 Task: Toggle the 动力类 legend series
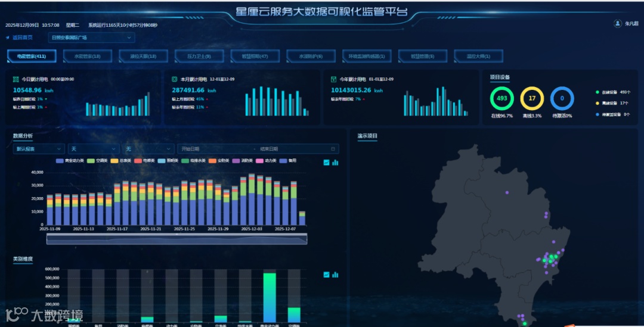pyautogui.click(x=266, y=161)
